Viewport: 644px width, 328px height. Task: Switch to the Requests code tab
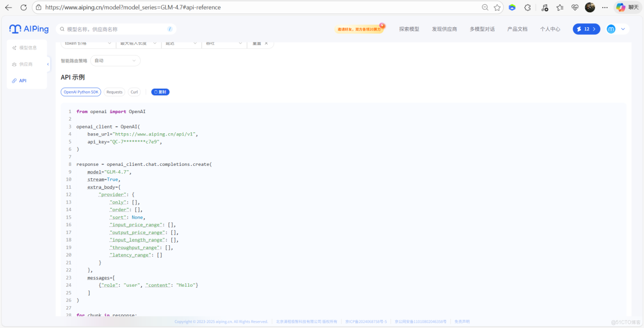(x=114, y=92)
